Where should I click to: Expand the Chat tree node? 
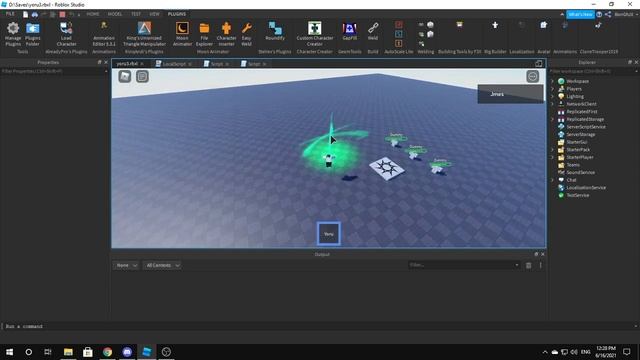553,180
